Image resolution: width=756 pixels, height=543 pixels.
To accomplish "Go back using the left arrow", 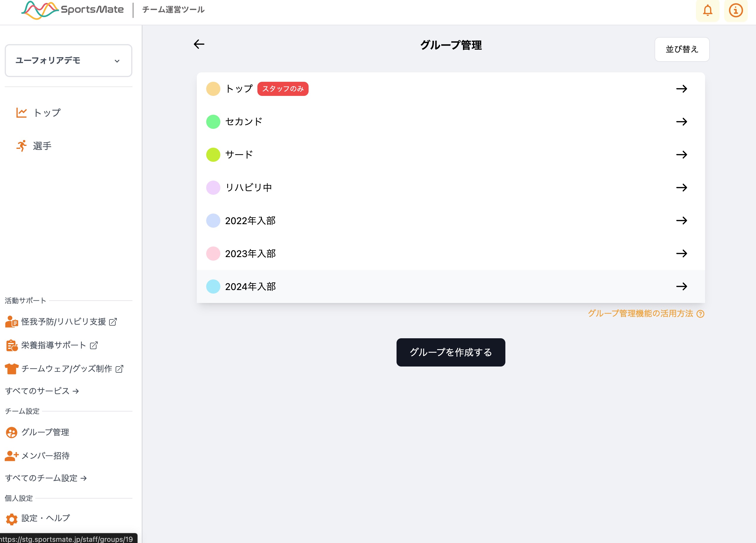I will pyautogui.click(x=199, y=44).
